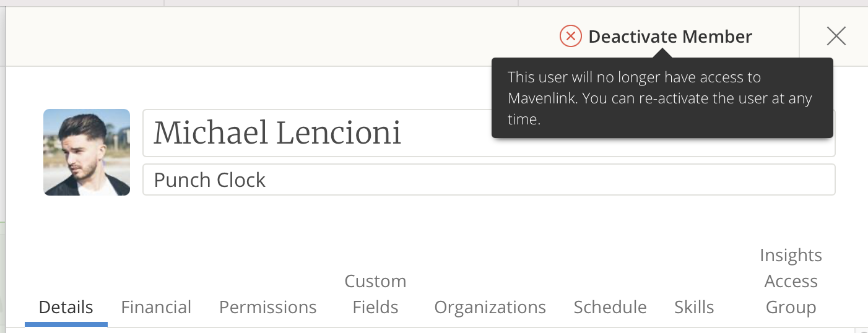Click the Deactivate Member text label
Screen dimensions: 868x333
point(670,37)
